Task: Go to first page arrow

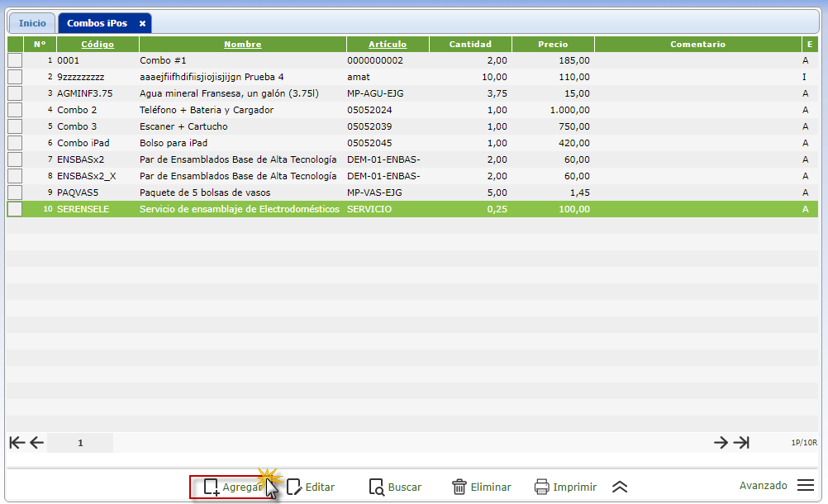Action: [x=17, y=443]
